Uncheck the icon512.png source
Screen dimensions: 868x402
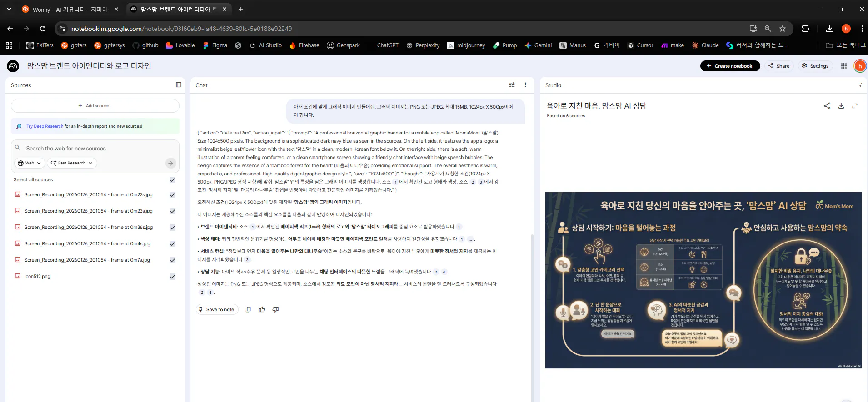[x=173, y=277]
